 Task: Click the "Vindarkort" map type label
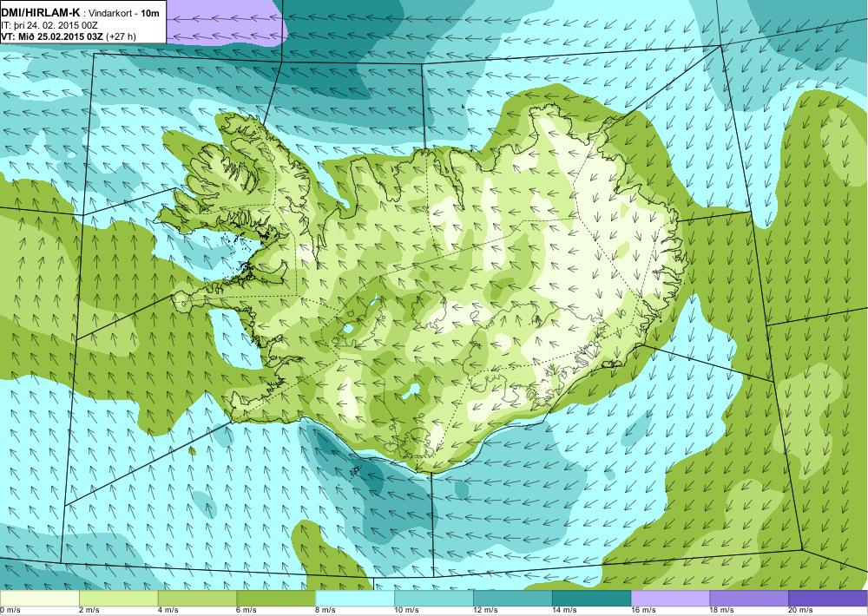pos(111,13)
